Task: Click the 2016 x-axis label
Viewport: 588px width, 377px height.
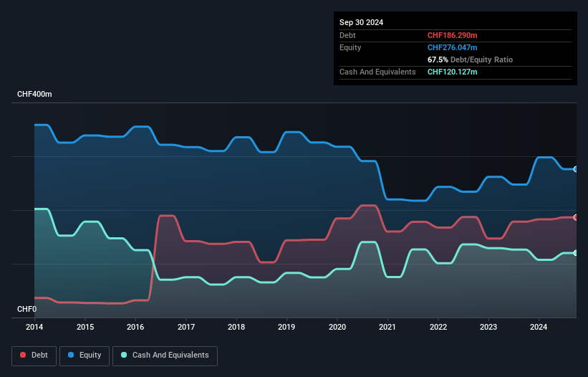Action: 135,327
